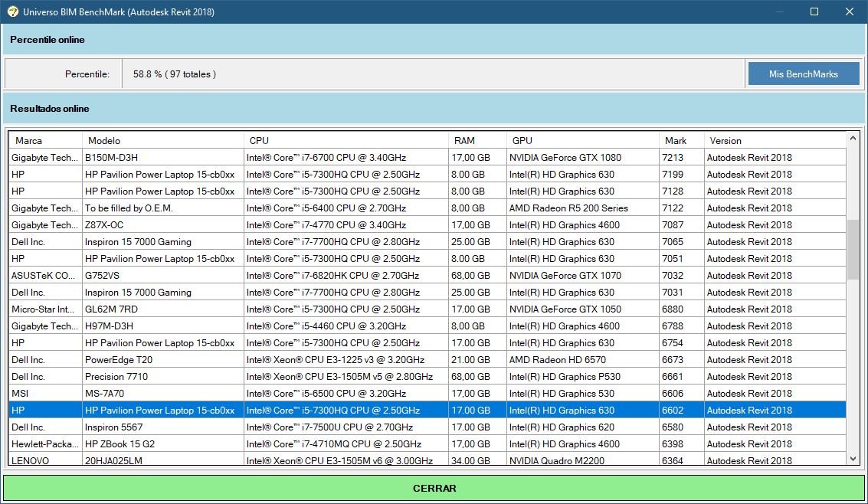
Task: Click the scrollbar down arrow in results list
Action: pyautogui.click(x=853, y=459)
